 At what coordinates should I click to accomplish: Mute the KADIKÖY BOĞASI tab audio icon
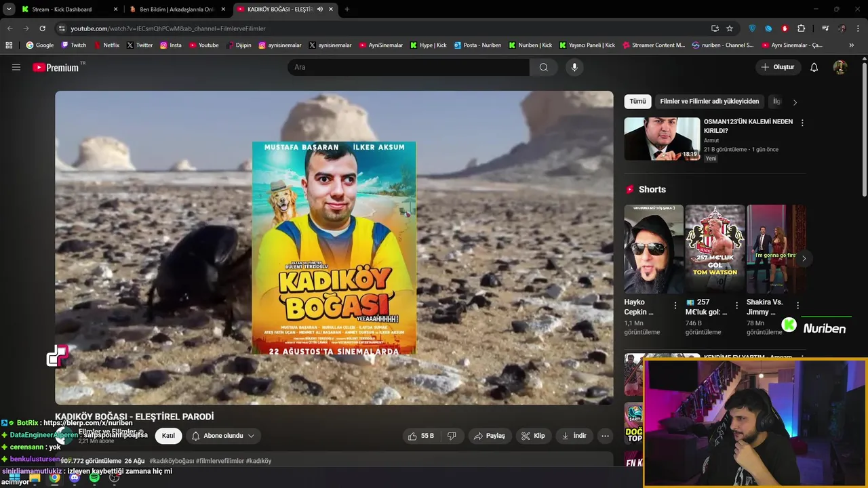[319, 9]
